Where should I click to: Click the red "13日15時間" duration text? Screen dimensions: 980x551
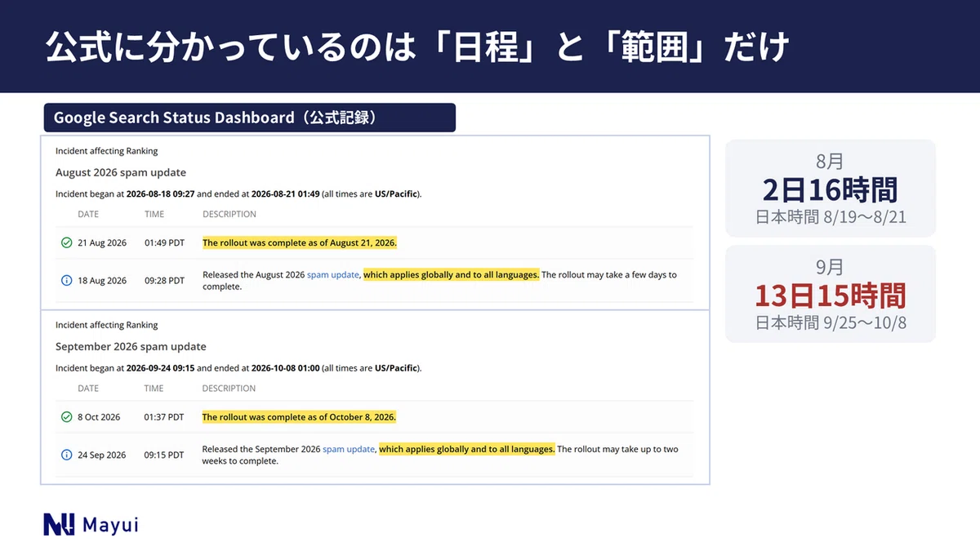click(831, 295)
